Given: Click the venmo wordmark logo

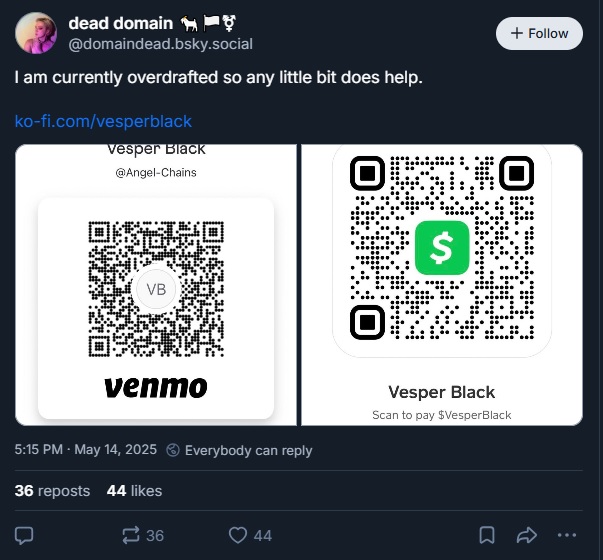Looking at the screenshot, I should point(156,386).
